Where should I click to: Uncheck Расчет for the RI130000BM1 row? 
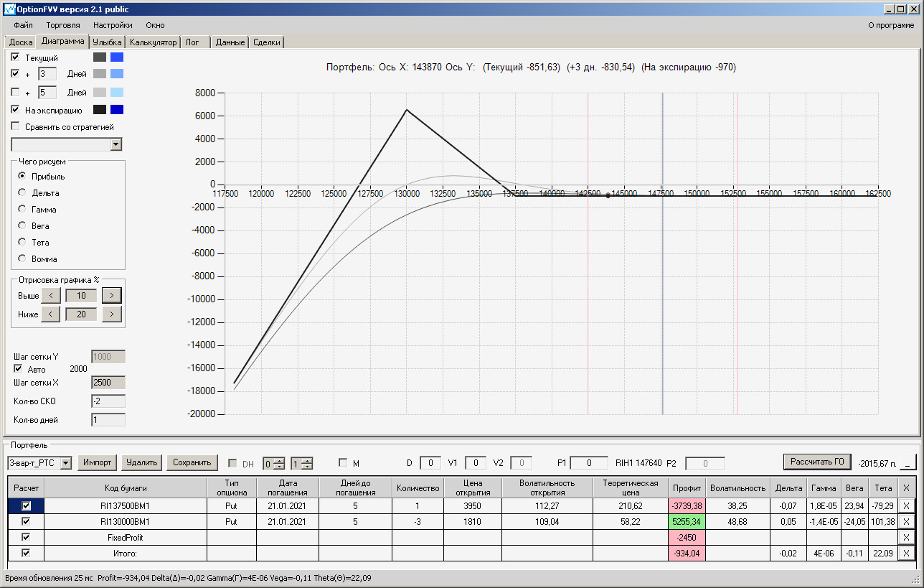click(x=27, y=522)
